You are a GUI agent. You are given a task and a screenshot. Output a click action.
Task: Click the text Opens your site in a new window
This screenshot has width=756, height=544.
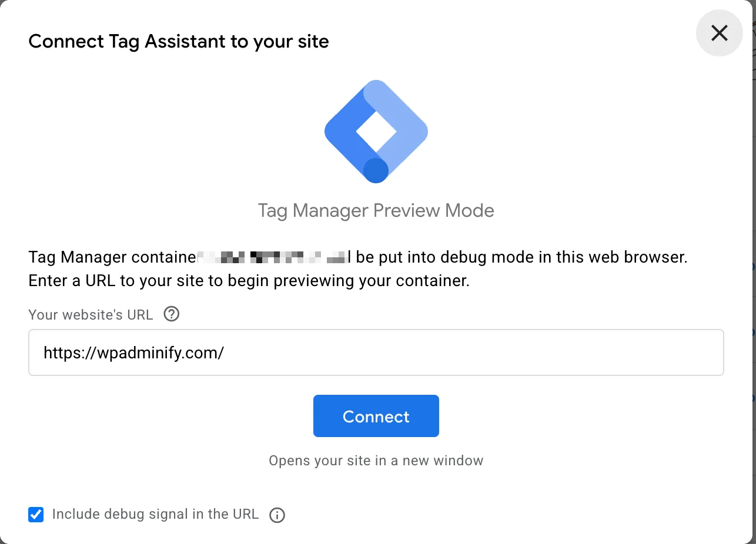[376, 461]
